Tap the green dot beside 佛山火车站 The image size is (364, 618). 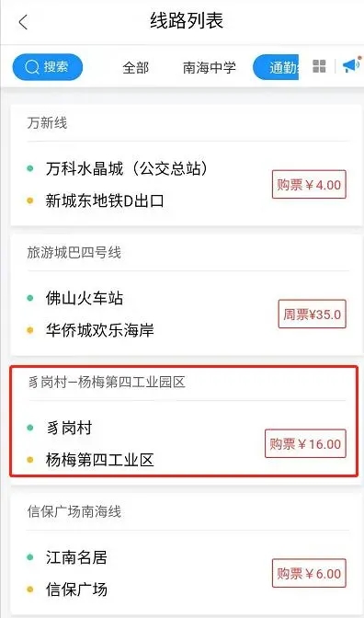pos(30,298)
